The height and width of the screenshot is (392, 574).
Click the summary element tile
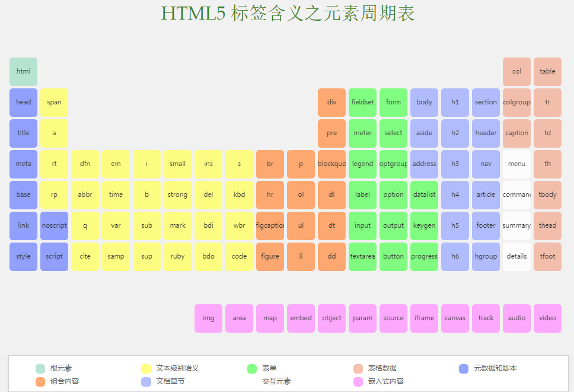click(x=516, y=225)
